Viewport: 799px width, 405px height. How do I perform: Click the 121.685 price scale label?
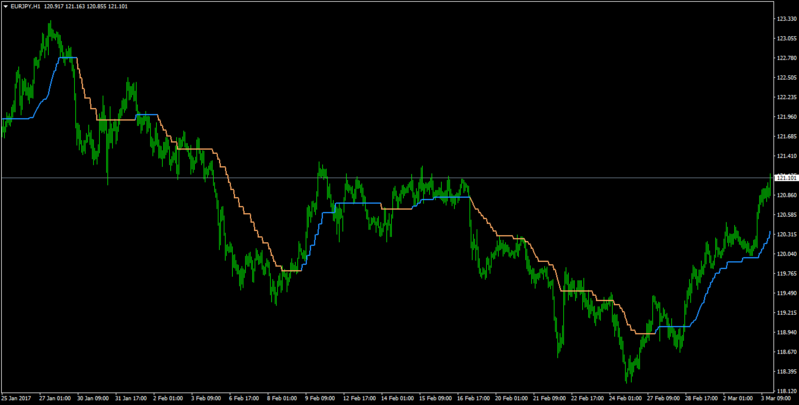(x=786, y=137)
